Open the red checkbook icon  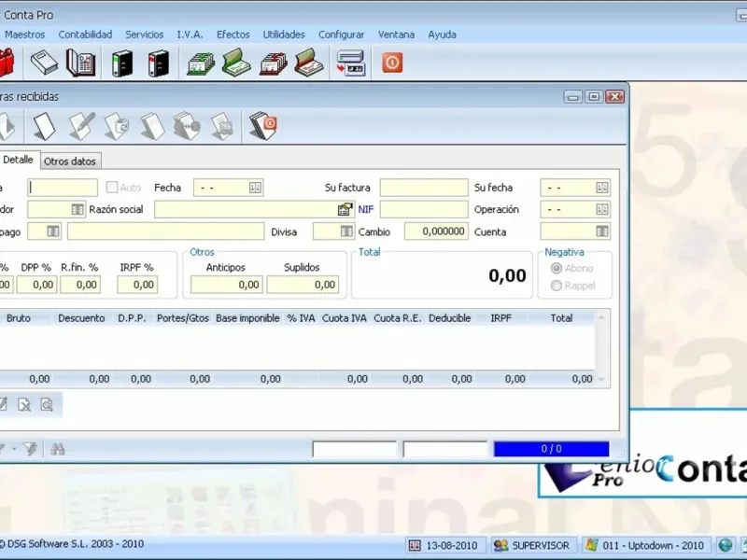click(309, 63)
